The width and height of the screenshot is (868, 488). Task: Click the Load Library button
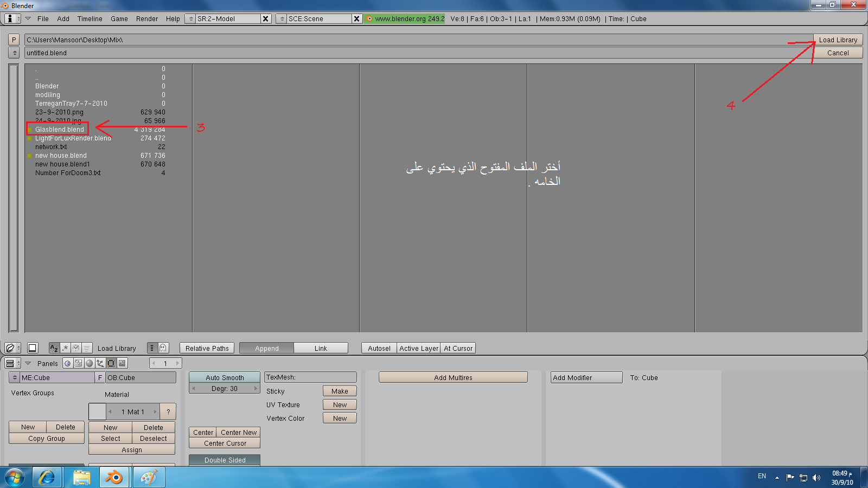pos(838,40)
